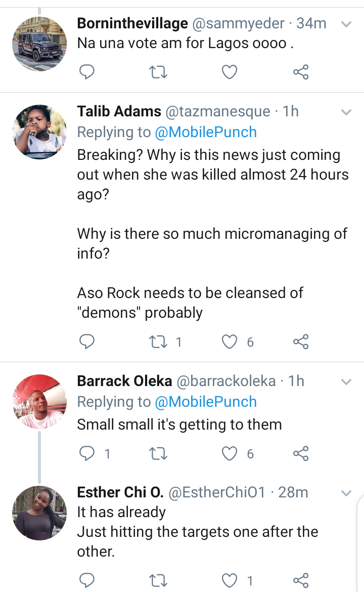Image resolution: width=364 pixels, height=592 pixels.
Task: Open Esther Chi O.'s profile name
Action: point(120,492)
